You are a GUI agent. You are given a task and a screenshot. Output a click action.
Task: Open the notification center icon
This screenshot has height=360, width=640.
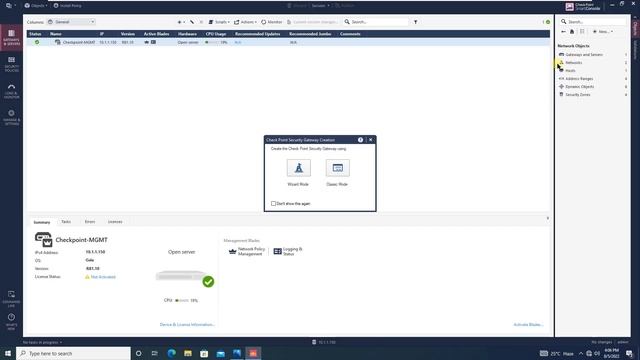coord(630,353)
